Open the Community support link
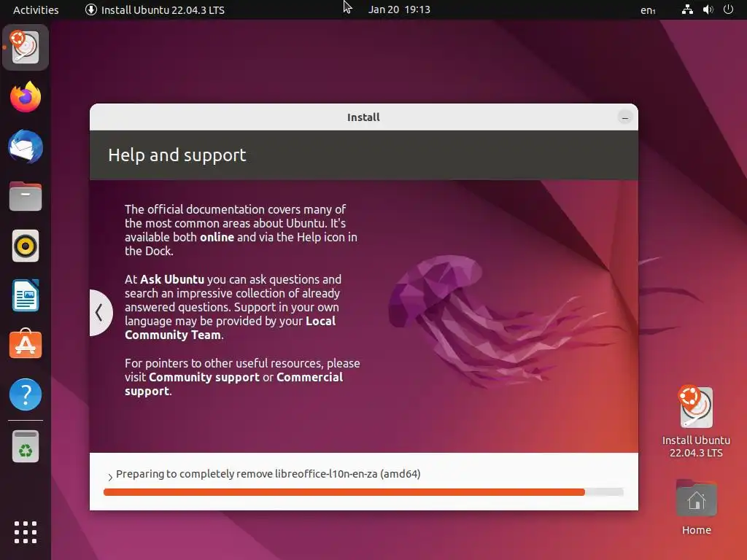Image resolution: width=747 pixels, height=560 pixels. (x=204, y=377)
